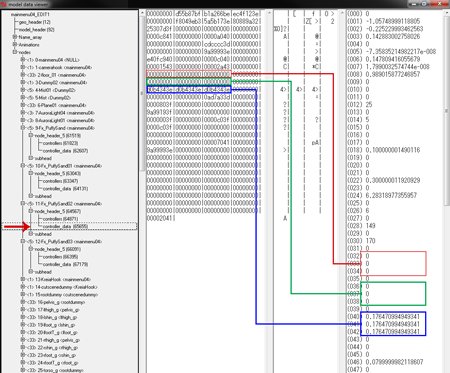Image resolution: width=450 pixels, height=373 pixels.
Task: Select hex row starting 25307d3f
Action: pos(203,29)
